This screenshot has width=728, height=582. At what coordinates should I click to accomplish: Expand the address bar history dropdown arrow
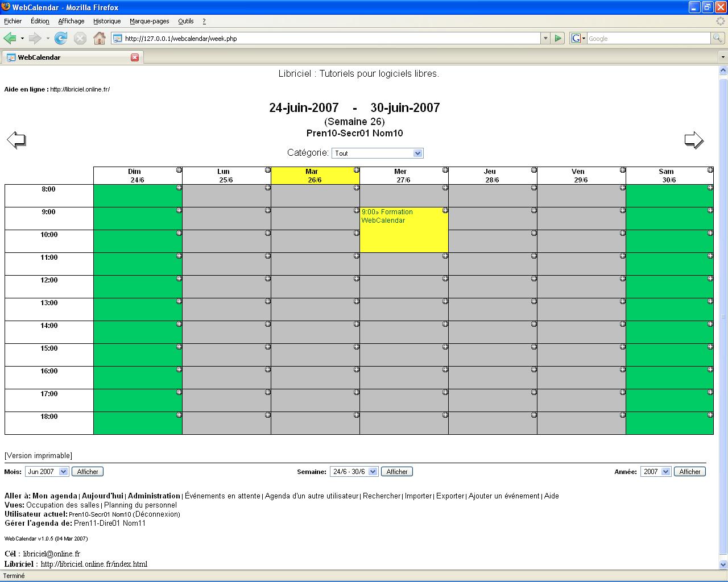pyautogui.click(x=545, y=38)
